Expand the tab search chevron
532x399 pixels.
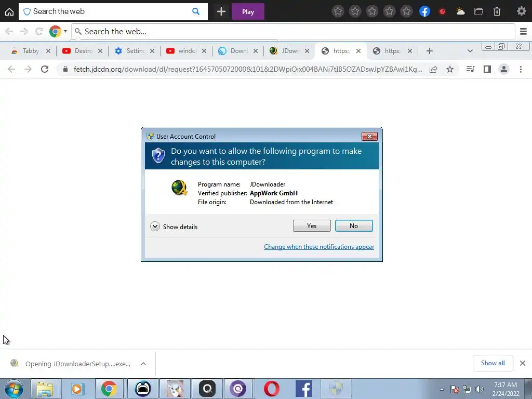[470, 51]
